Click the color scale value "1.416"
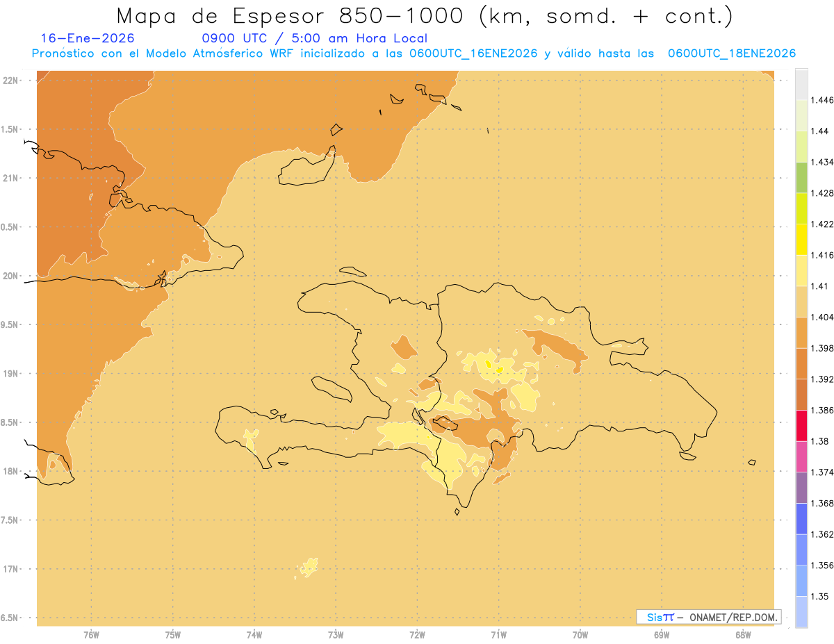This screenshot has height=644, width=834. click(823, 255)
